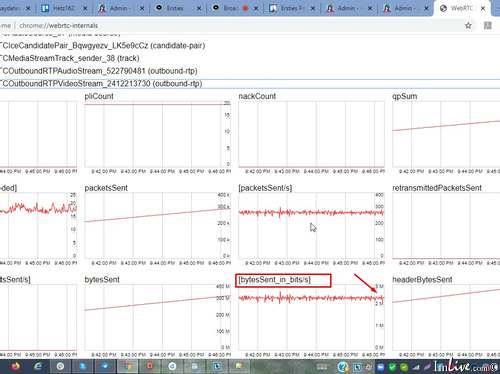Expand RTCIceCandidatePair candidate-pair stats row
Screen dimensions: 500x374
point(103,46)
